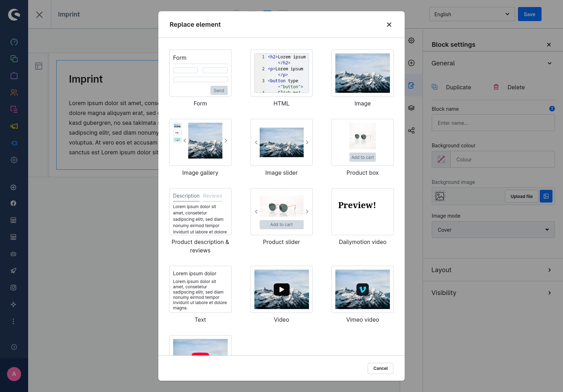Open the Extensions plug icon in sidebar

[x=14, y=143]
